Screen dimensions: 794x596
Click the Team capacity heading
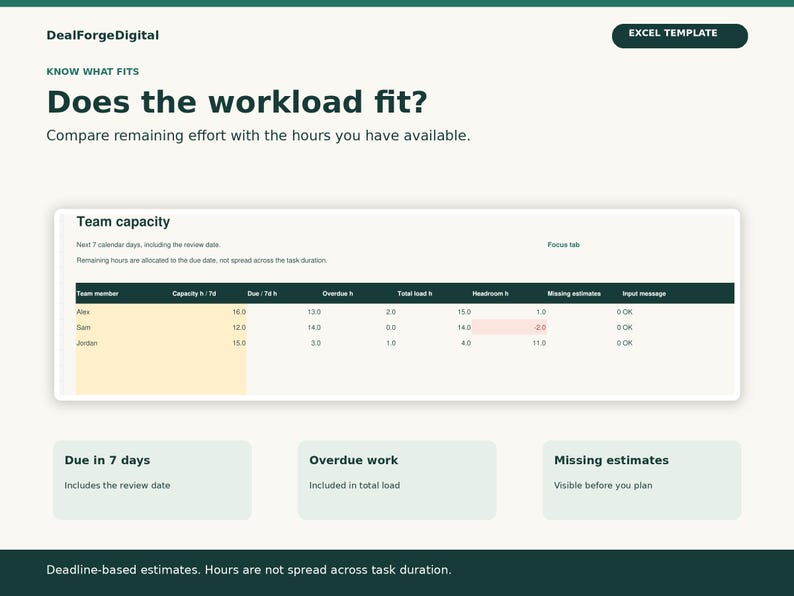123,222
